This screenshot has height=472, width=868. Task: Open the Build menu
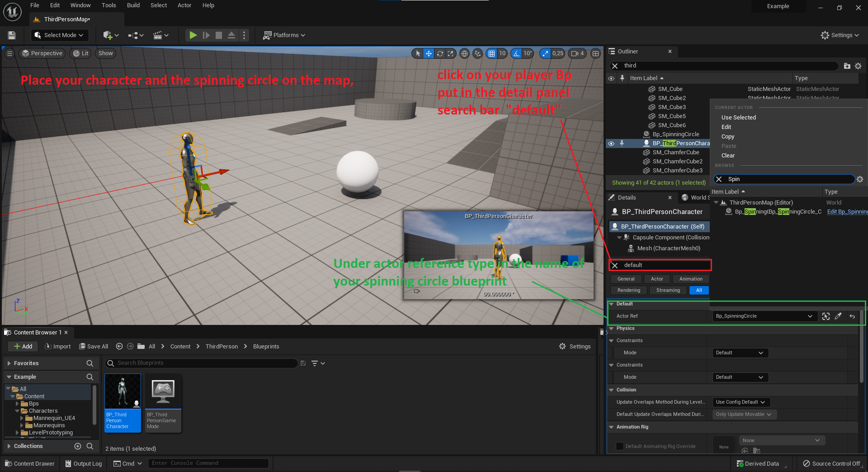(x=133, y=5)
